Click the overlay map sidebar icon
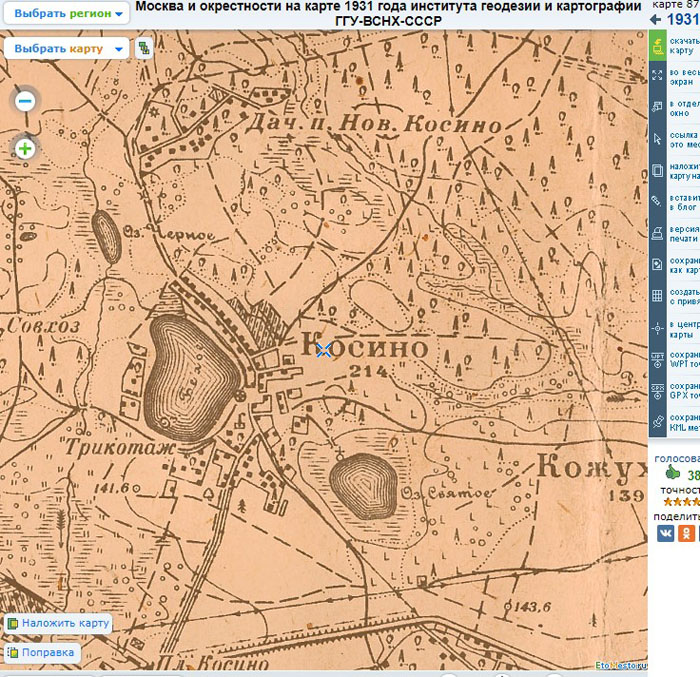 click(x=657, y=170)
